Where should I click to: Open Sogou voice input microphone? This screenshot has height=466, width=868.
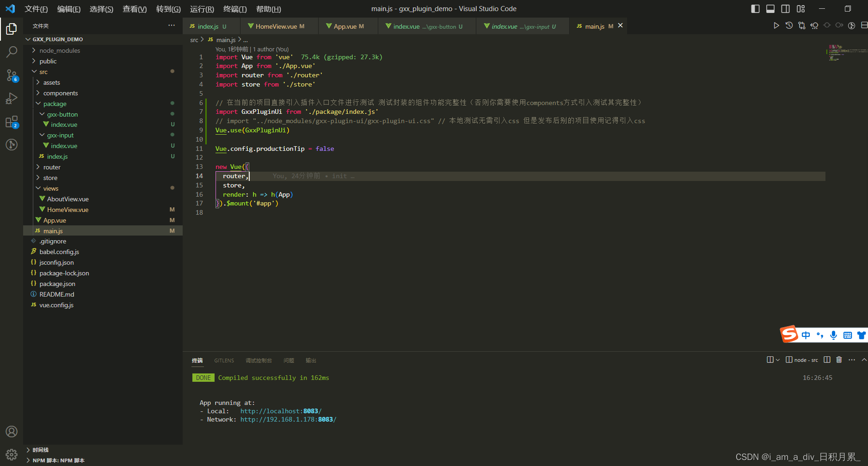(x=833, y=335)
